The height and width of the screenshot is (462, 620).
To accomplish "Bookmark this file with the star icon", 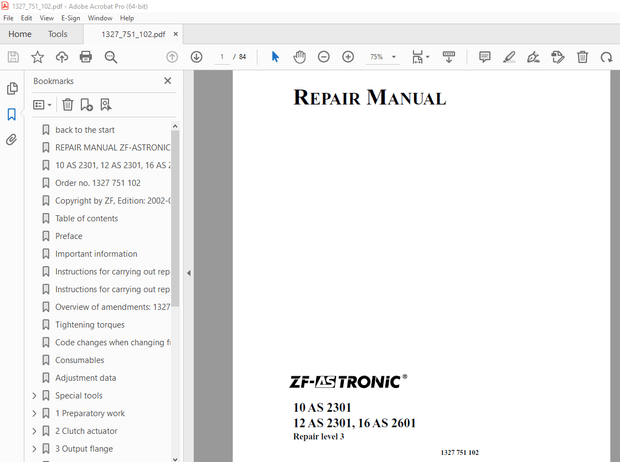I will [38, 57].
